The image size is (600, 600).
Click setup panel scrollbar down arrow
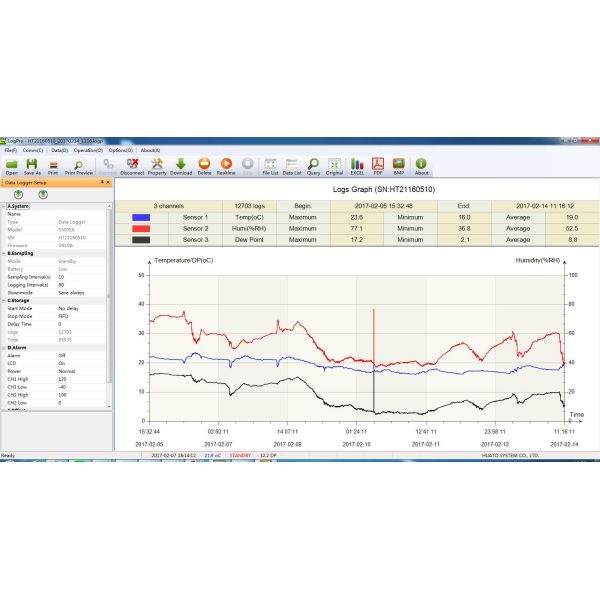click(x=109, y=406)
